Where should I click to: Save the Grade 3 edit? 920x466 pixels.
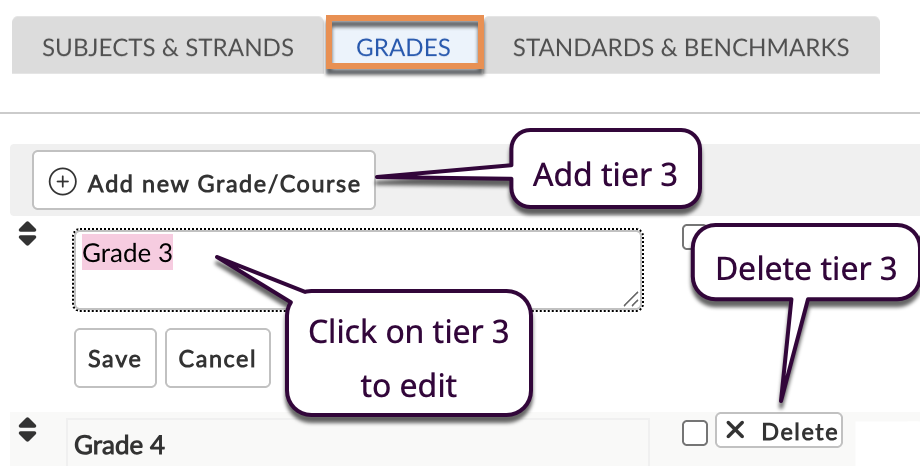click(x=115, y=358)
